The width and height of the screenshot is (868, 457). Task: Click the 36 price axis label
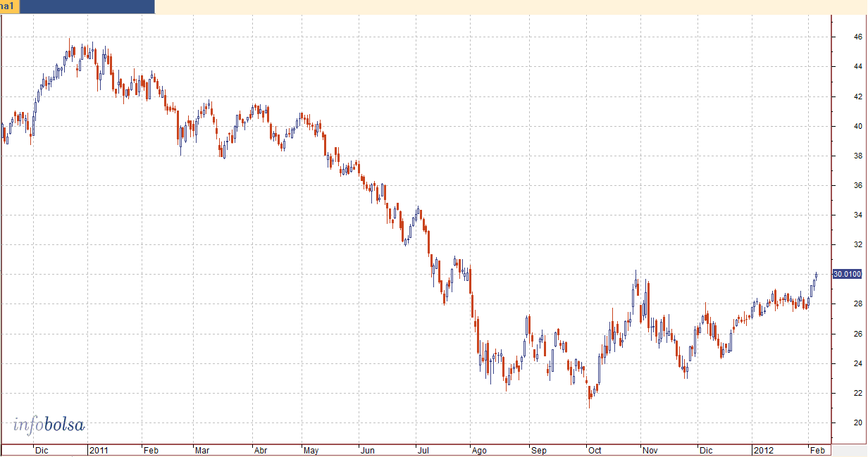(859, 186)
